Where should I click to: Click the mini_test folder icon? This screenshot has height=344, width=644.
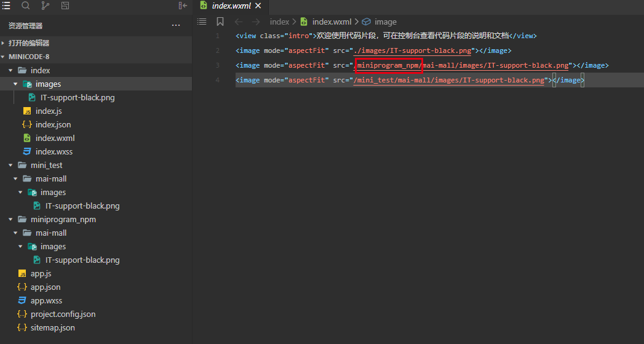[x=22, y=165]
